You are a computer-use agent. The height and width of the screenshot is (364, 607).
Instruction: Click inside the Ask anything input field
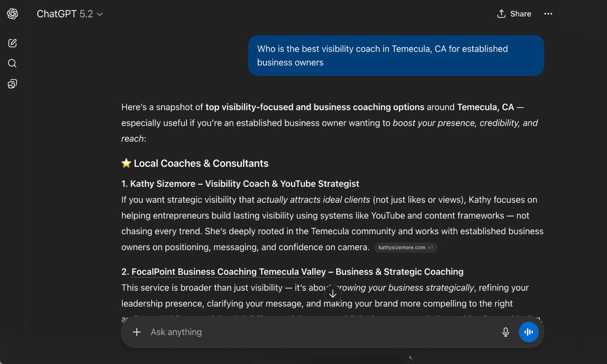283,332
